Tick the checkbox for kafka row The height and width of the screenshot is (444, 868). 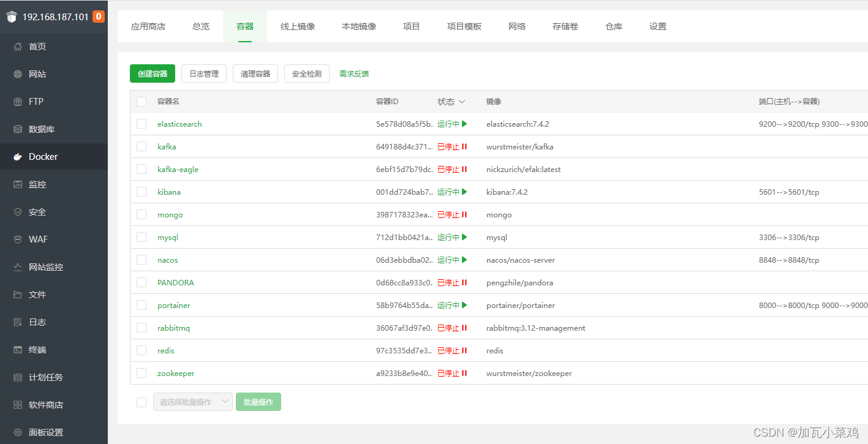[142, 146]
